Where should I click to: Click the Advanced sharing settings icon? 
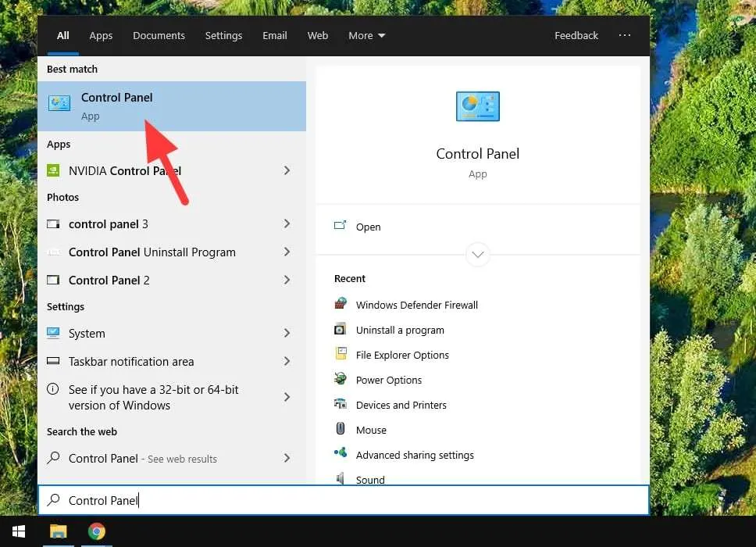341,453
